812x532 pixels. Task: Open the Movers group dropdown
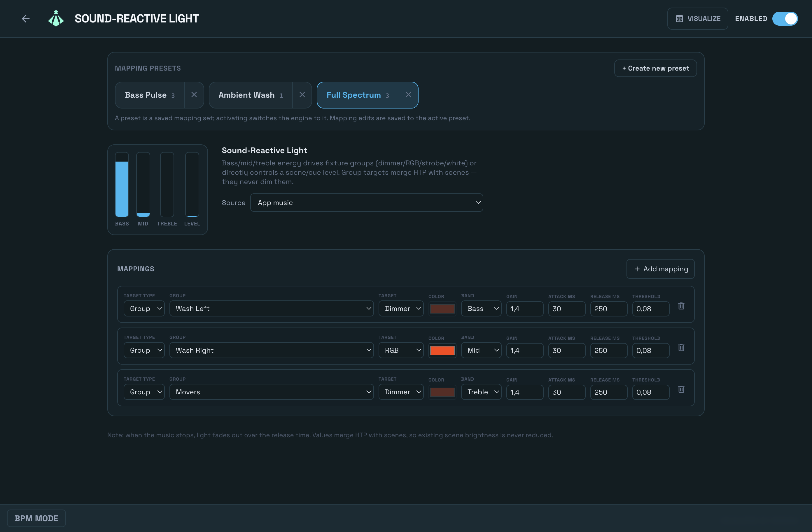pos(271,392)
